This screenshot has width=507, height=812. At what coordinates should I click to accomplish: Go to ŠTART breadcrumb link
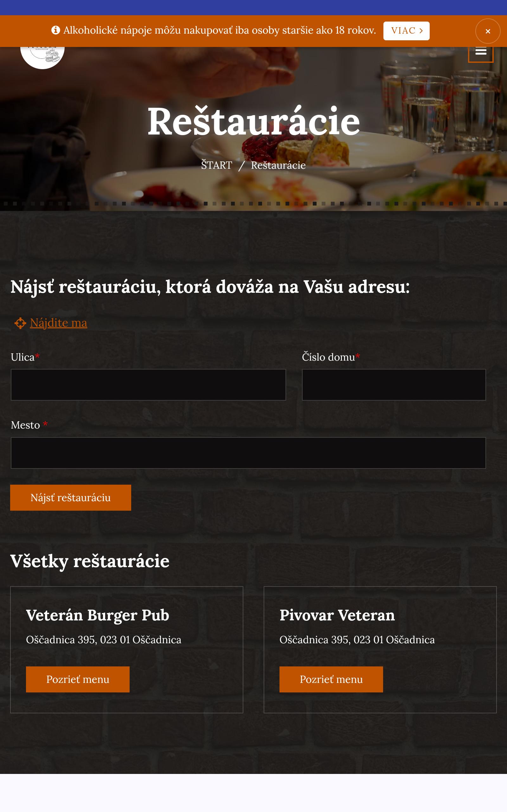pyautogui.click(x=217, y=165)
